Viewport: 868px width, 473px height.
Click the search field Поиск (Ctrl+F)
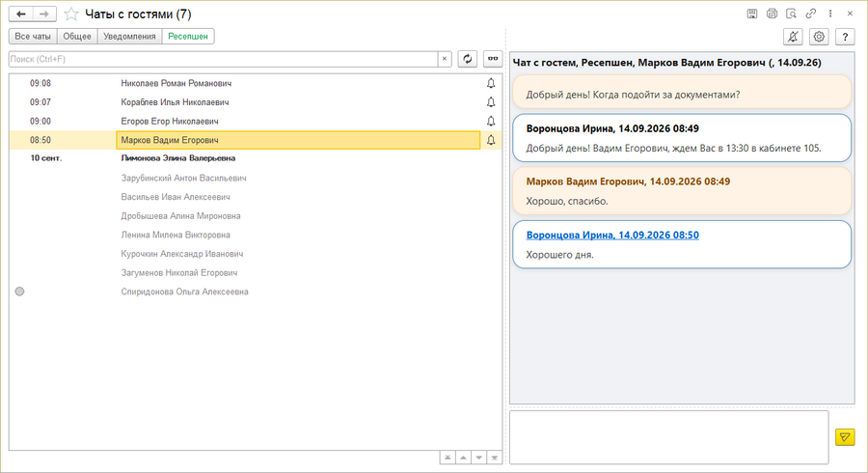(224, 59)
